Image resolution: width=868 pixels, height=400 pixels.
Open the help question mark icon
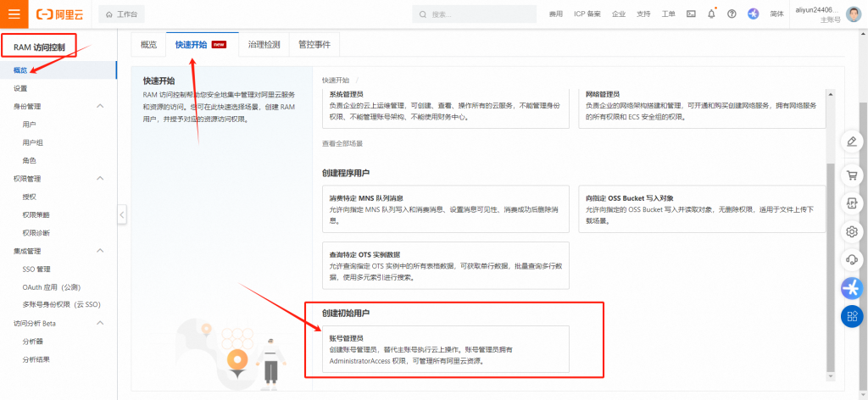tap(732, 14)
